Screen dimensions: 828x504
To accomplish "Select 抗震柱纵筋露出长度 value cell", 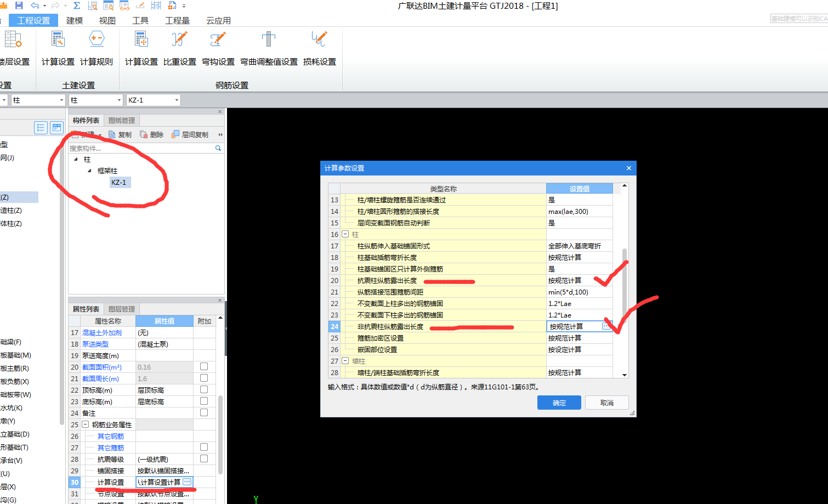I will pyautogui.click(x=579, y=280).
